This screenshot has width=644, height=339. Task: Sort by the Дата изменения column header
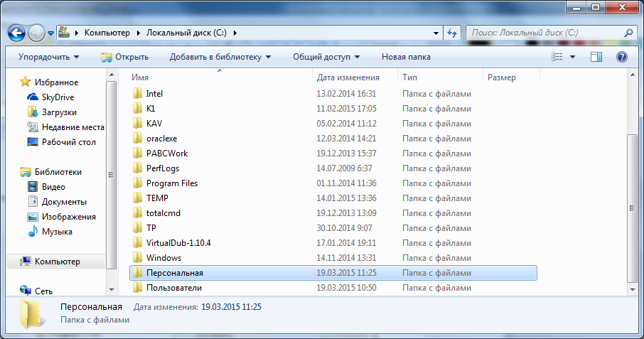pos(355,77)
